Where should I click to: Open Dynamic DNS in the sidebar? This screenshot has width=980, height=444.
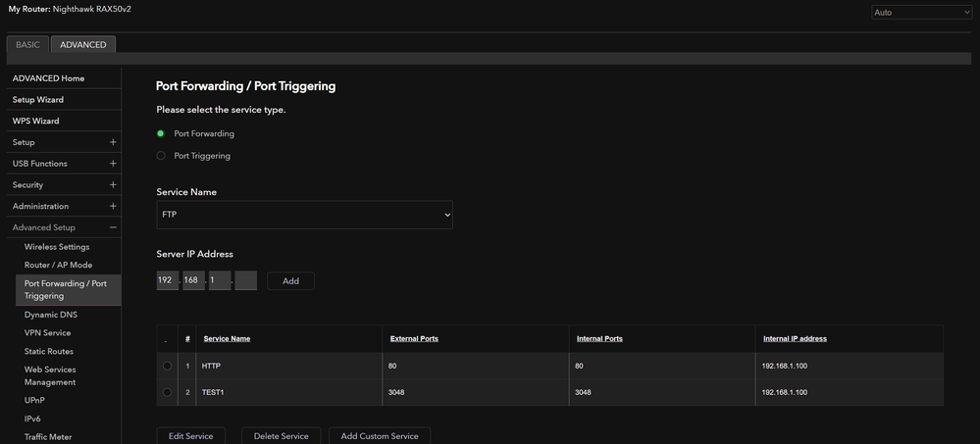click(x=51, y=315)
